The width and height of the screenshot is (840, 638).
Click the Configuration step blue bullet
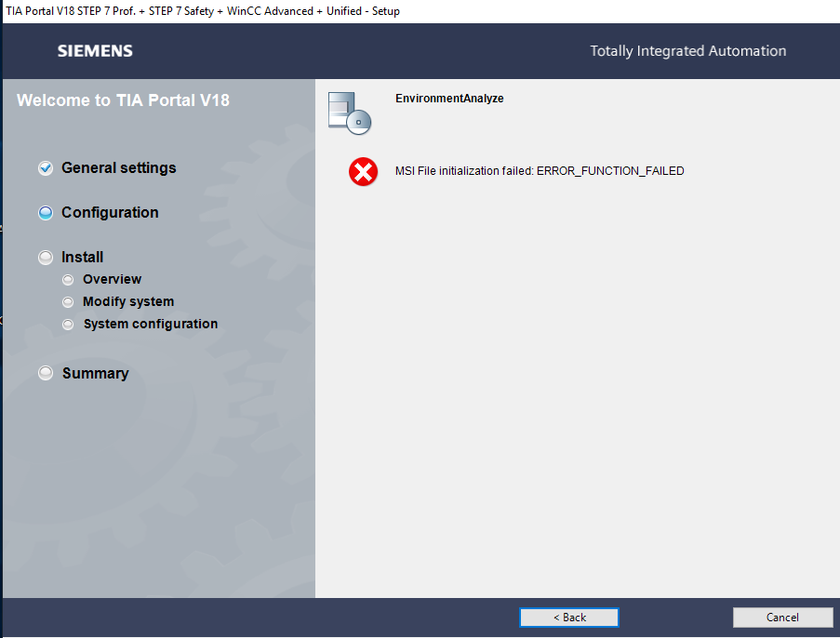pyautogui.click(x=46, y=213)
